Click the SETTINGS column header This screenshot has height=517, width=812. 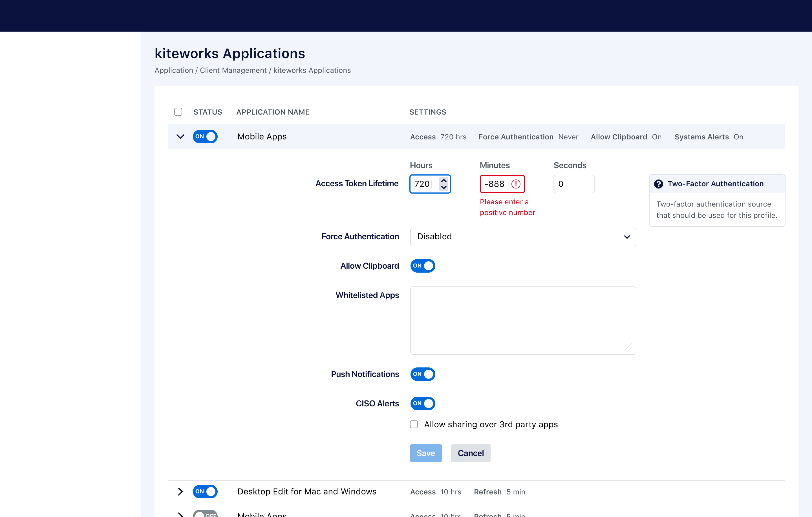click(x=428, y=112)
